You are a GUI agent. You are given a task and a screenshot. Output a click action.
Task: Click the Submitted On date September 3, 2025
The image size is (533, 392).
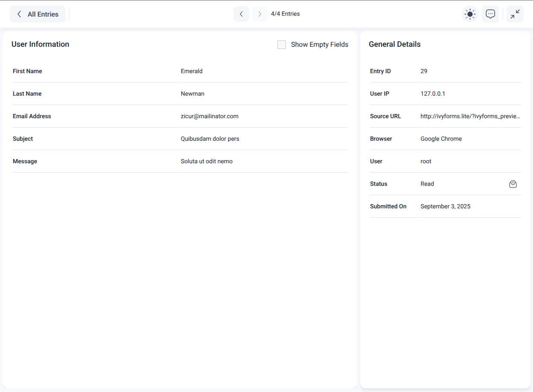click(x=445, y=206)
